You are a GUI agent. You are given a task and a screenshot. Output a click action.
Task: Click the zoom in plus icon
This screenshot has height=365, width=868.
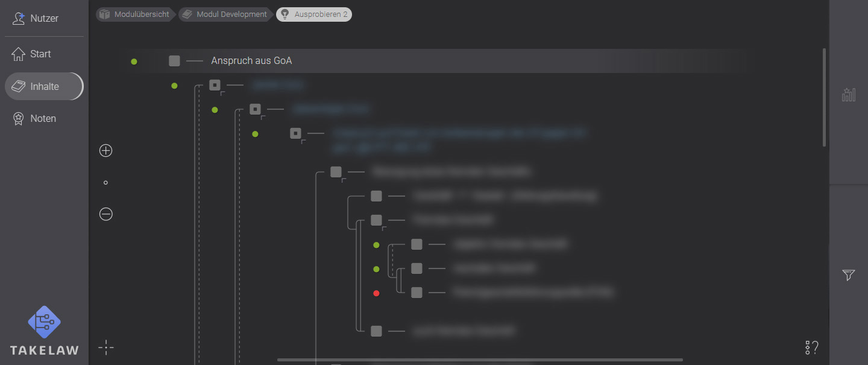coord(105,150)
